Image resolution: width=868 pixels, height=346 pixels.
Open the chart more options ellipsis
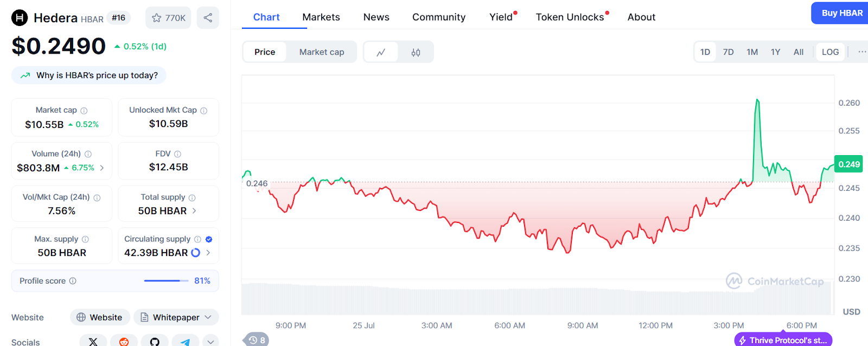(x=862, y=52)
